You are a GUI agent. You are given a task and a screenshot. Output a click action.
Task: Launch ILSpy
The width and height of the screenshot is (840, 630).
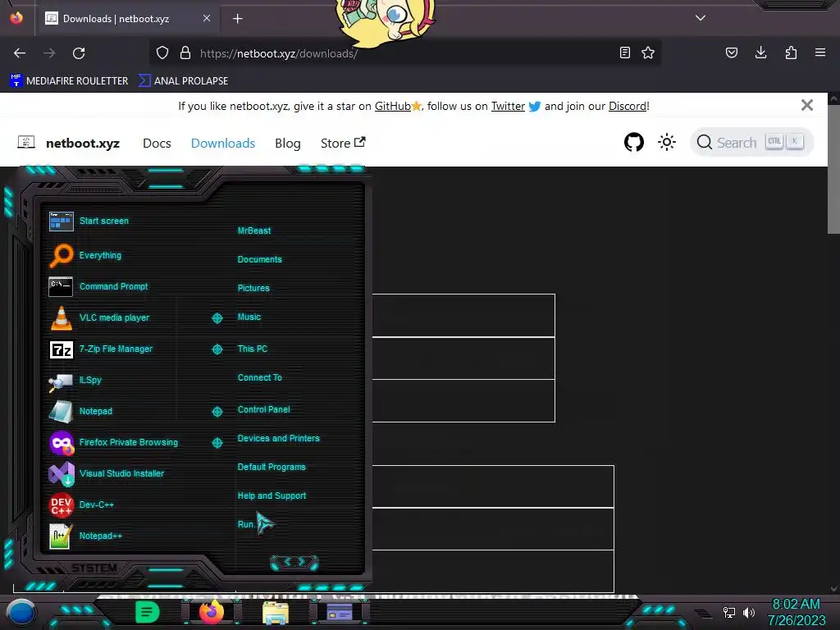tap(75, 381)
